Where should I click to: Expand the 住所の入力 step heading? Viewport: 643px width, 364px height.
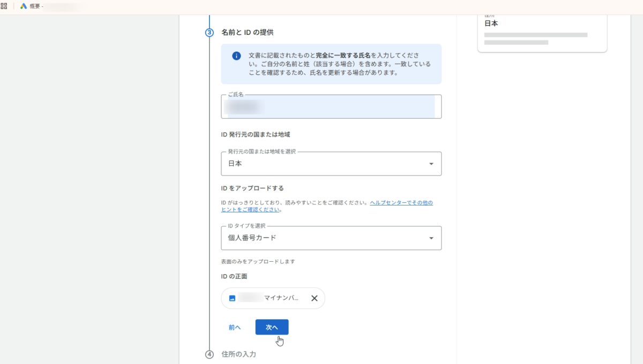[239, 354]
